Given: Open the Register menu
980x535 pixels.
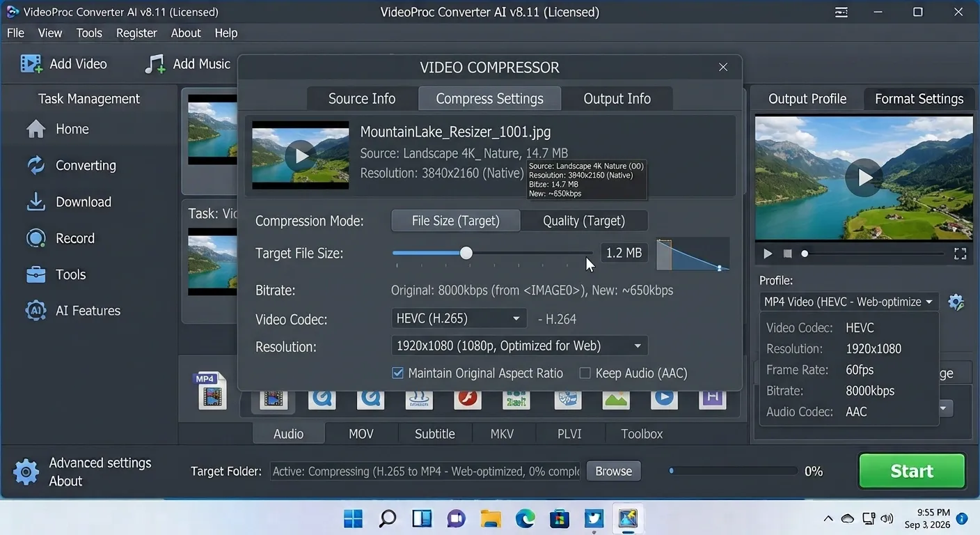Looking at the screenshot, I should [136, 33].
